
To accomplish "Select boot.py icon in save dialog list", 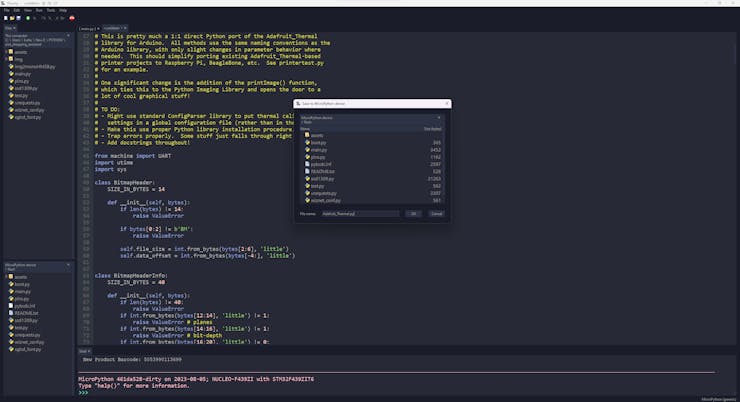I will tap(306, 142).
